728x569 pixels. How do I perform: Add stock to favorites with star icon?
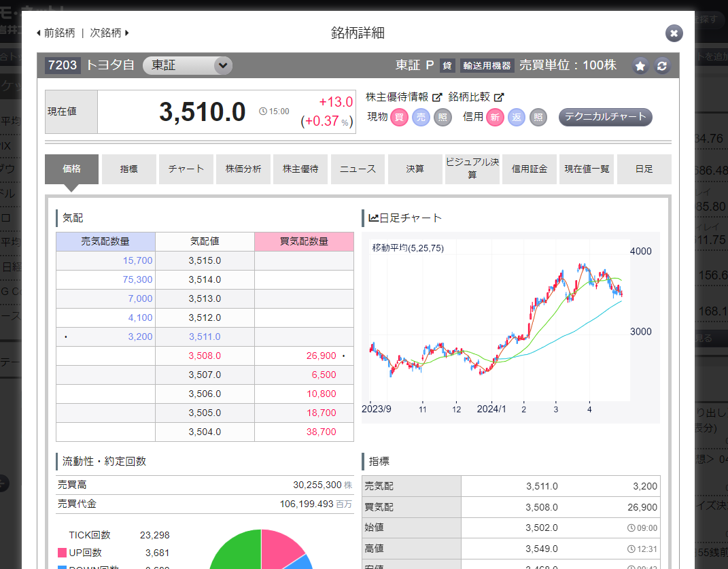(640, 65)
